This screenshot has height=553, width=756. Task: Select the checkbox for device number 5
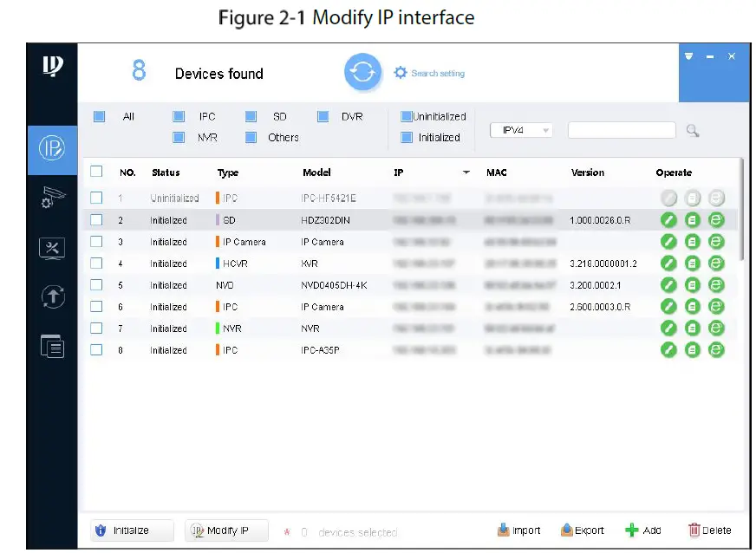[96, 284]
